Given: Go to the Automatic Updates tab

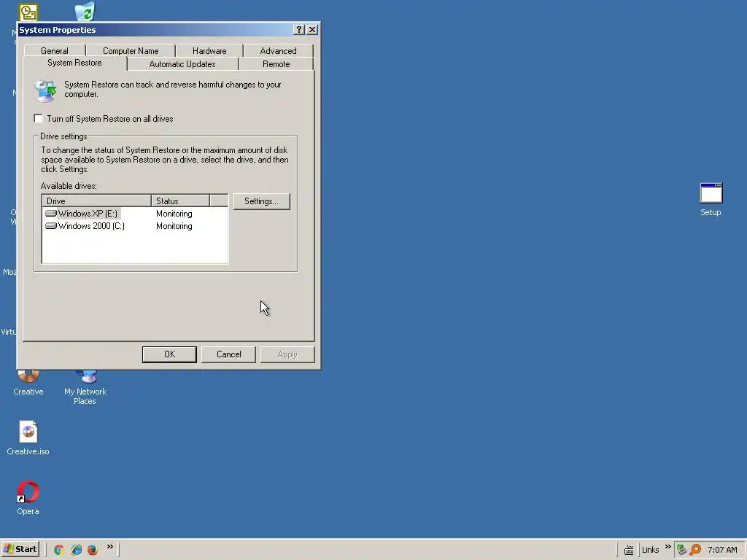Looking at the screenshot, I should (182, 64).
